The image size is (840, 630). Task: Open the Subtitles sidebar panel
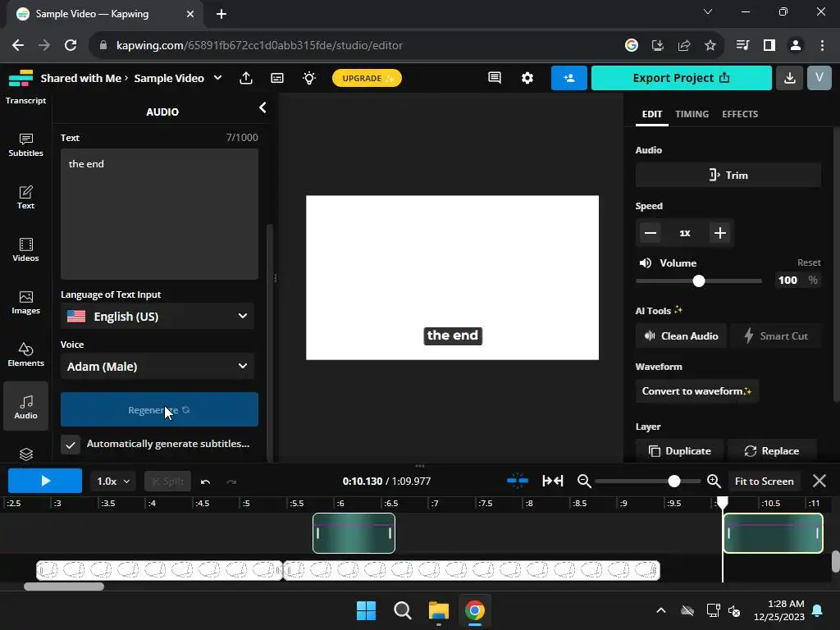[x=25, y=144]
